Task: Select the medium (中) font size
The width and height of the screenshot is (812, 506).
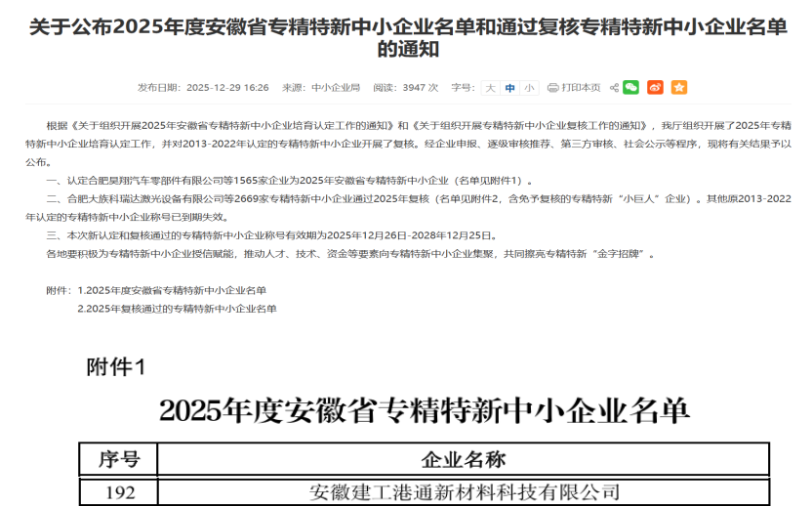Action: 509,87
